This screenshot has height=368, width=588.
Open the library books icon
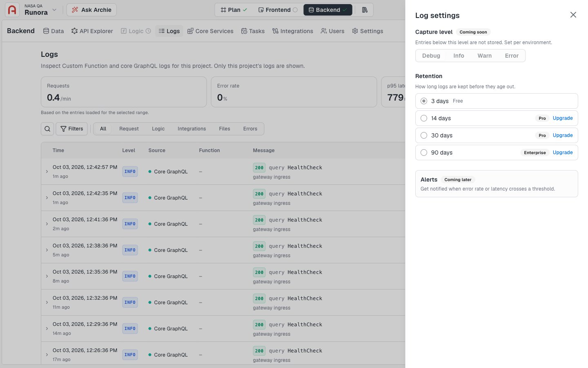[x=365, y=10]
